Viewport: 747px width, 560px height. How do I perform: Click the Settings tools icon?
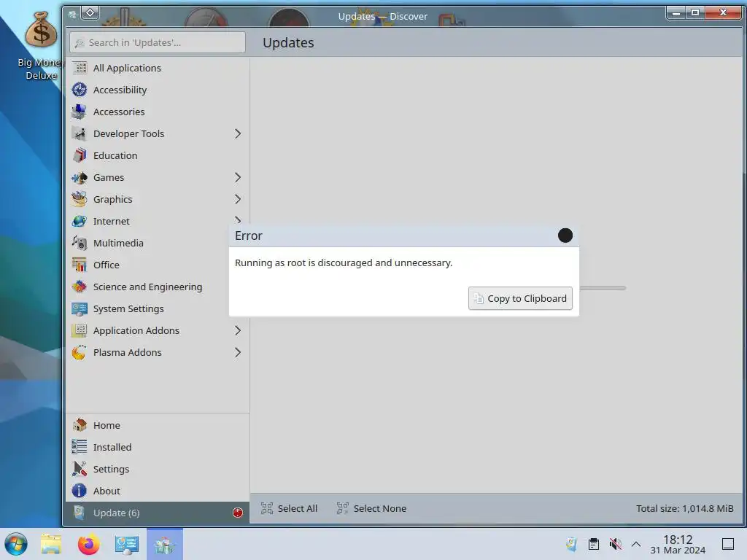80,469
